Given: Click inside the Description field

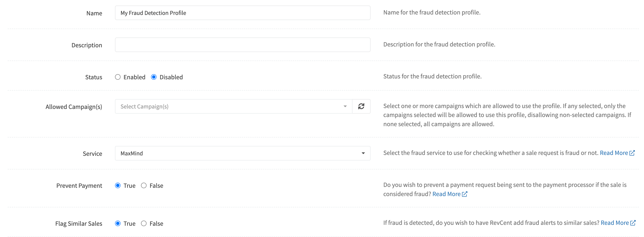Looking at the screenshot, I should (243, 45).
